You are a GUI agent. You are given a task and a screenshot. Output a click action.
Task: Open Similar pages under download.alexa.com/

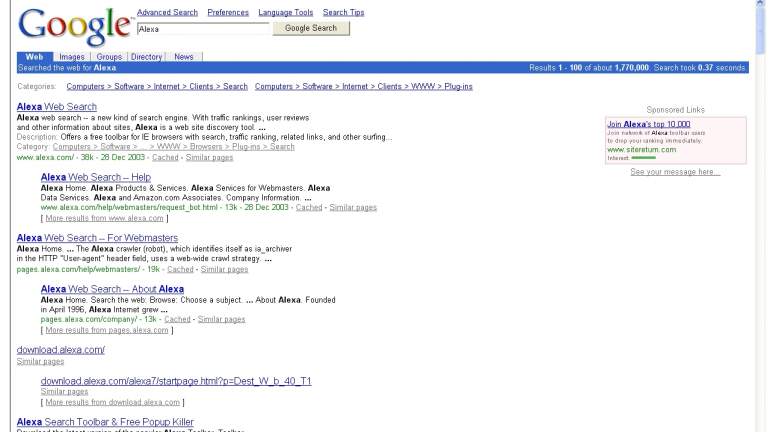click(40, 362)
